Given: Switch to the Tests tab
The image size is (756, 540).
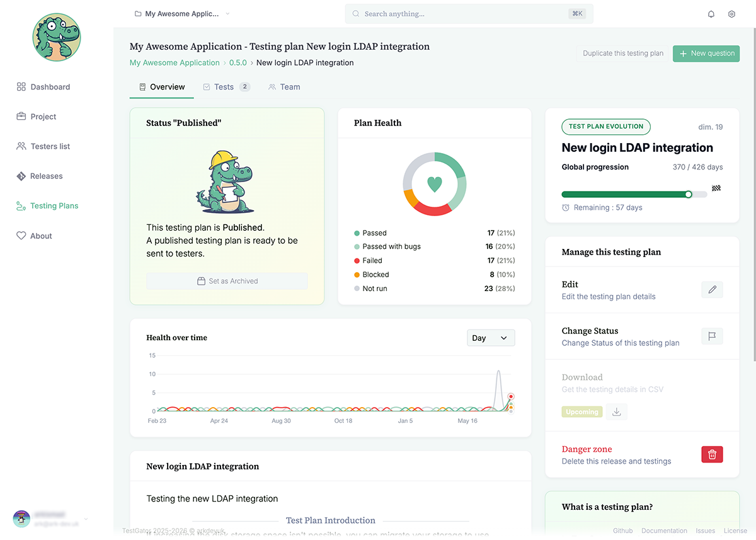Looking at the screenshot, I should (x=226, y=87).
